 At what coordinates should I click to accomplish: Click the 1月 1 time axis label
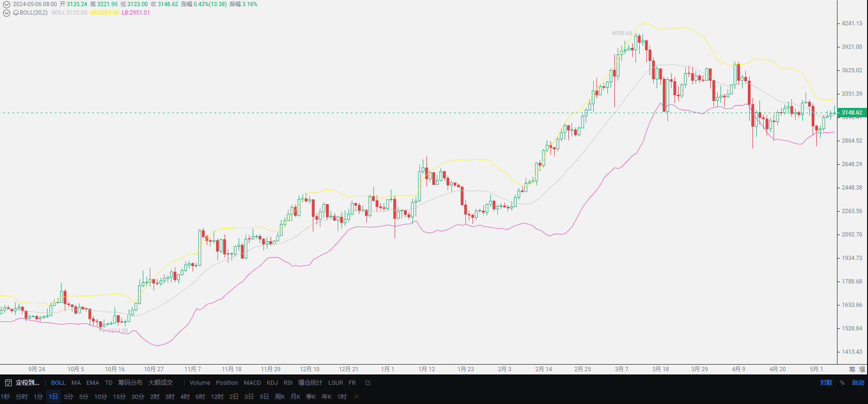[x=387, y=369]
